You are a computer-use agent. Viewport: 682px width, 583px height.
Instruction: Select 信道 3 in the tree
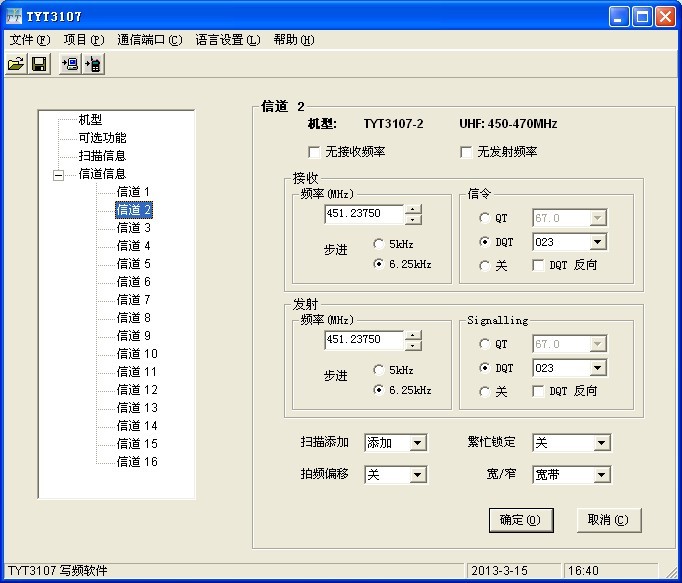(134, 228)
